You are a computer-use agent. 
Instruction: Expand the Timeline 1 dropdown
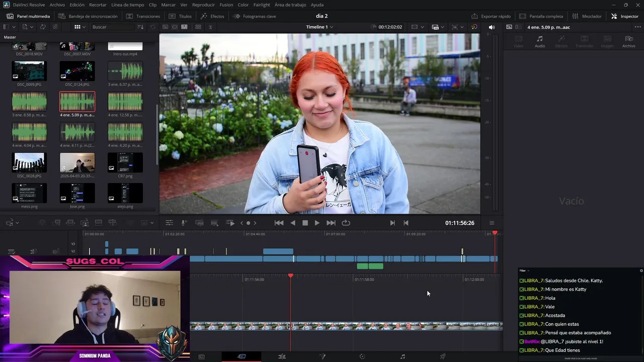319,27
